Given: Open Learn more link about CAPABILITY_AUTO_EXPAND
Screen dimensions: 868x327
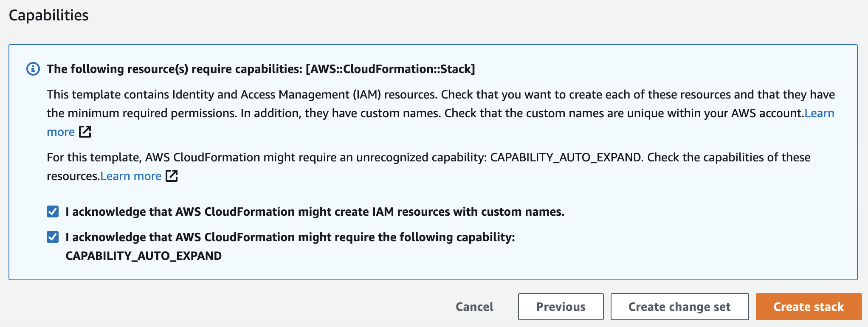Looking at the screenshot, I should coord(131,176).
